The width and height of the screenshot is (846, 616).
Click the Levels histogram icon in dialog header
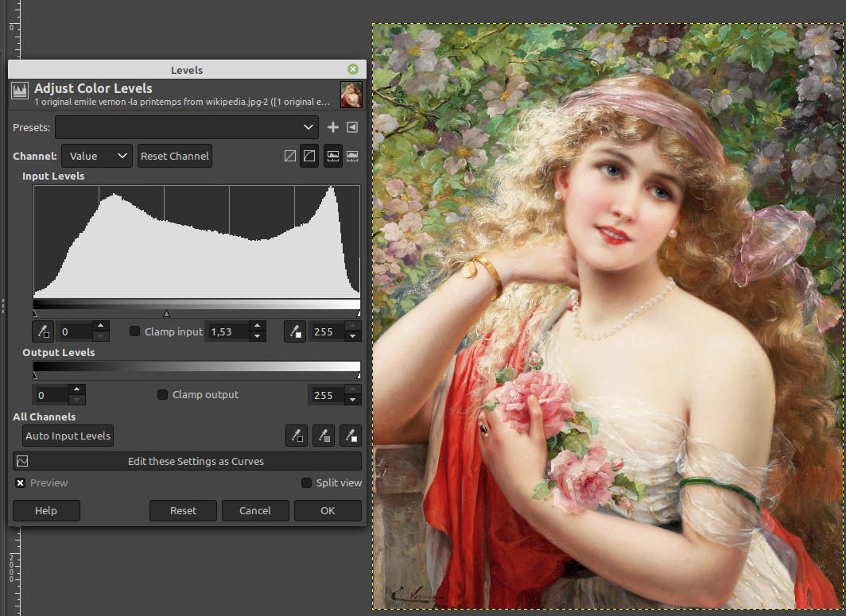[20, 90]
